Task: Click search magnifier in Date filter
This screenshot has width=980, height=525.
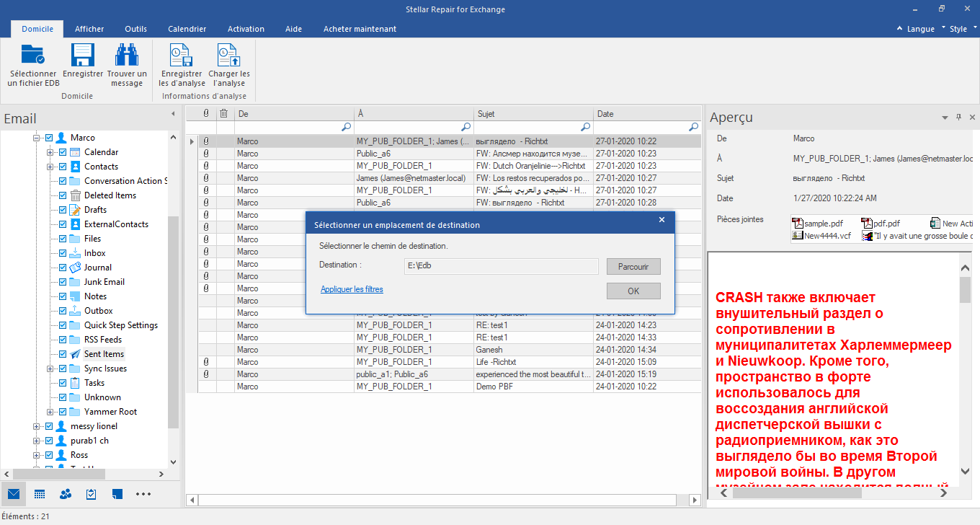Action: point(693,127)
